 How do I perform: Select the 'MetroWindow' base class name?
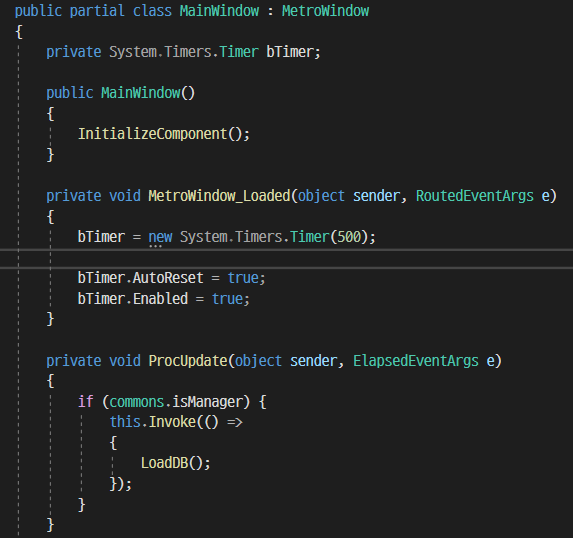pyautogui.click(x=325, y=11)
